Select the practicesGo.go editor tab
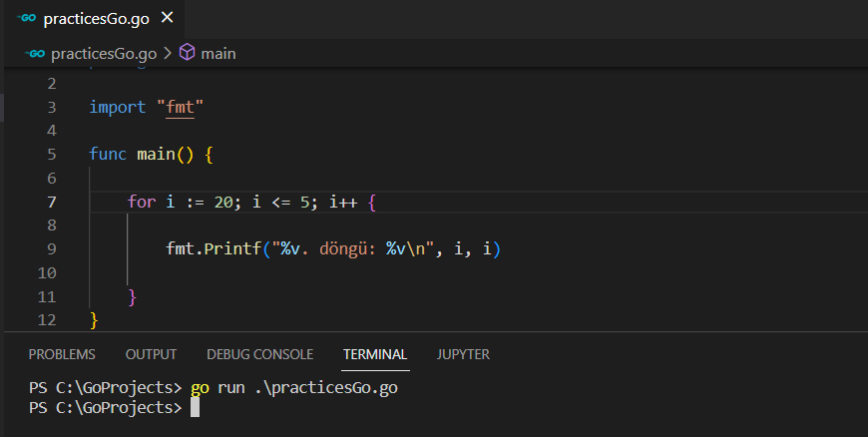 coord(92,19)
